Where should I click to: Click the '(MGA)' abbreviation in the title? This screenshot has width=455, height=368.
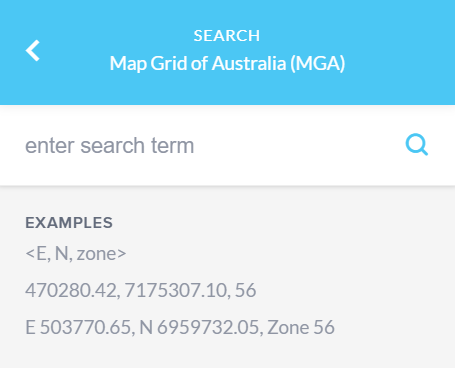click(317, 63)
